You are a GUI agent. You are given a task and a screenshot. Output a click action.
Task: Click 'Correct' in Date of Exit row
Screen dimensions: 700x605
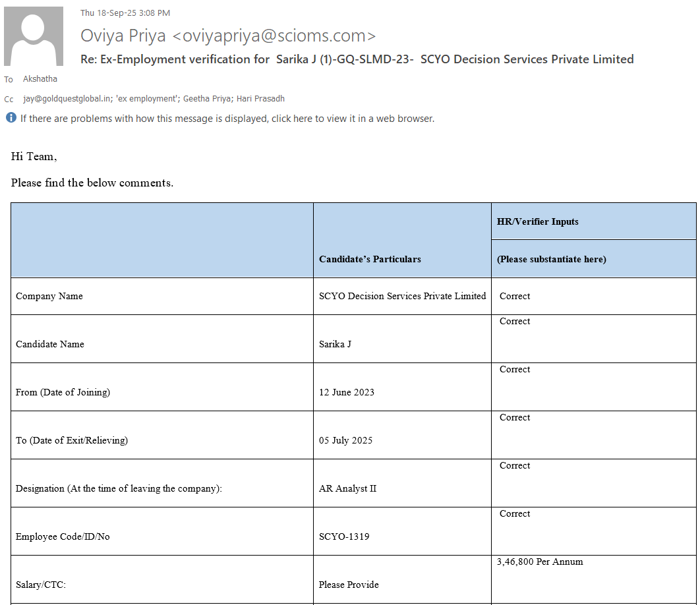(515, 418)
